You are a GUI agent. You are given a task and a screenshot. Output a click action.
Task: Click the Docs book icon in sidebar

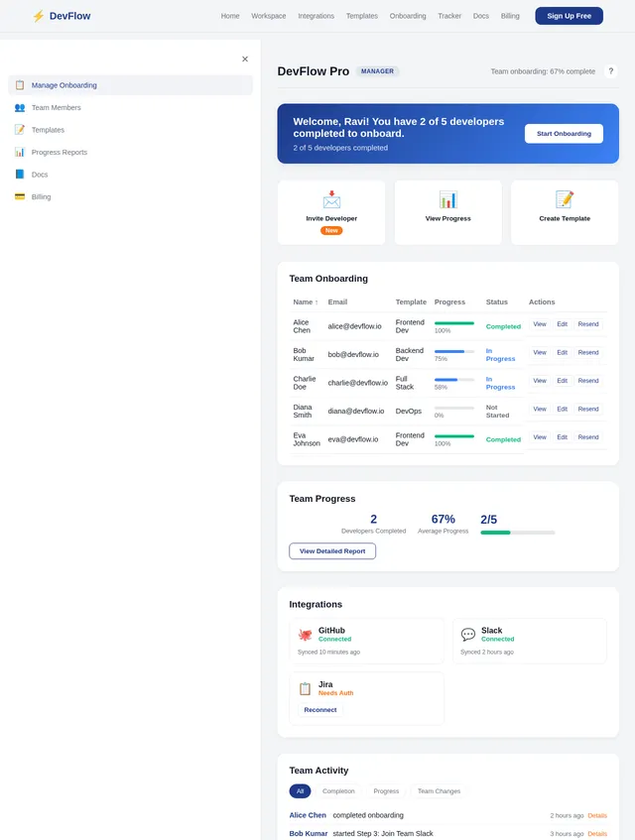20,175
